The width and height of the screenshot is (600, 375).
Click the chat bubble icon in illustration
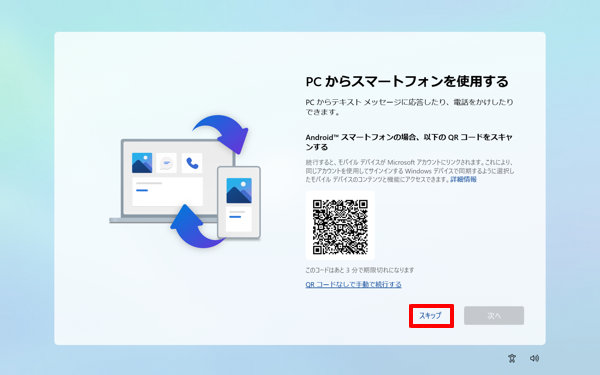coord(166,163)
